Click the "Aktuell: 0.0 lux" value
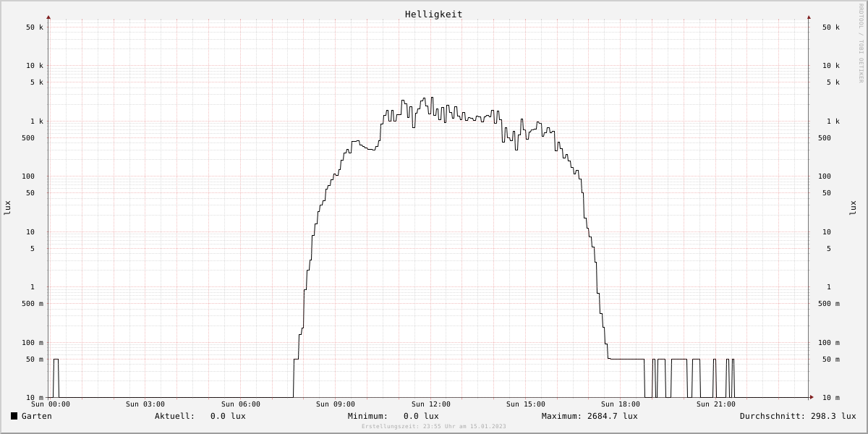Viewport: 868px width, 434px height. click(200, 416)
